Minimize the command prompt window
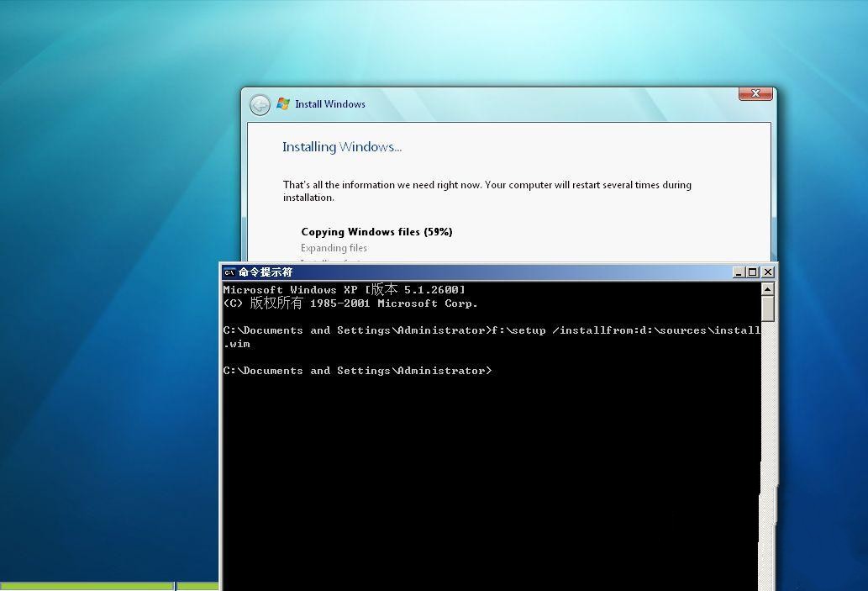 (x=738, y=272)
